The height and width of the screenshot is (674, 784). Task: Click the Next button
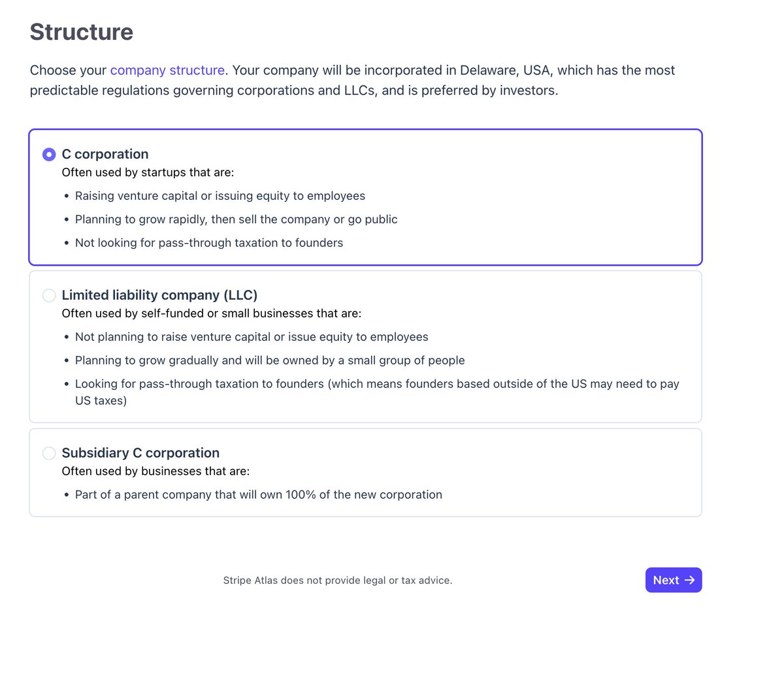coord(674,580)
